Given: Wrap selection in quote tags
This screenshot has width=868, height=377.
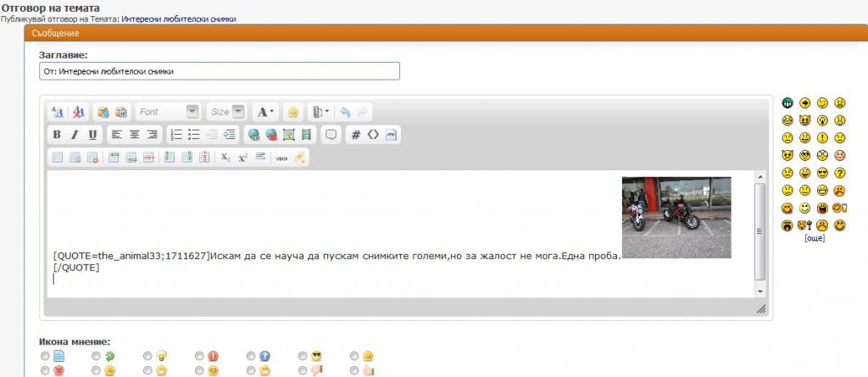Looking at the screenshot, I should coord(331,134).
